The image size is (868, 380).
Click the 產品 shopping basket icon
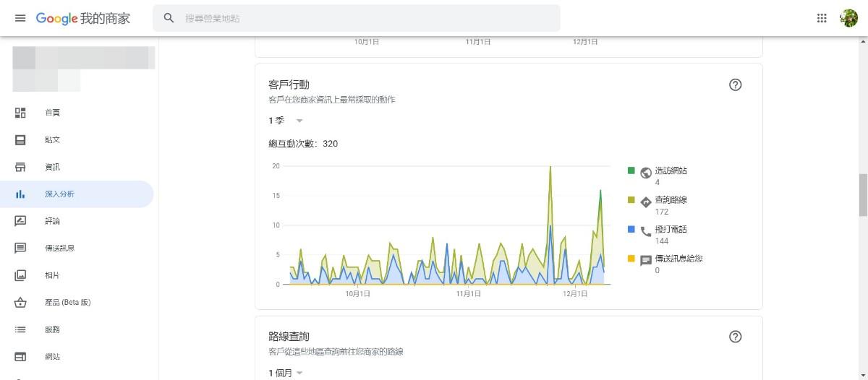(x=20, y=303)
